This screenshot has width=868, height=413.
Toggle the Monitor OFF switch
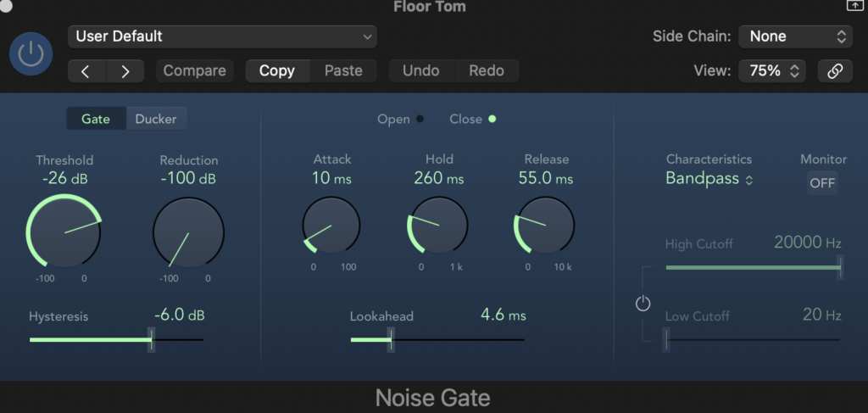click(x=821, y=183)
